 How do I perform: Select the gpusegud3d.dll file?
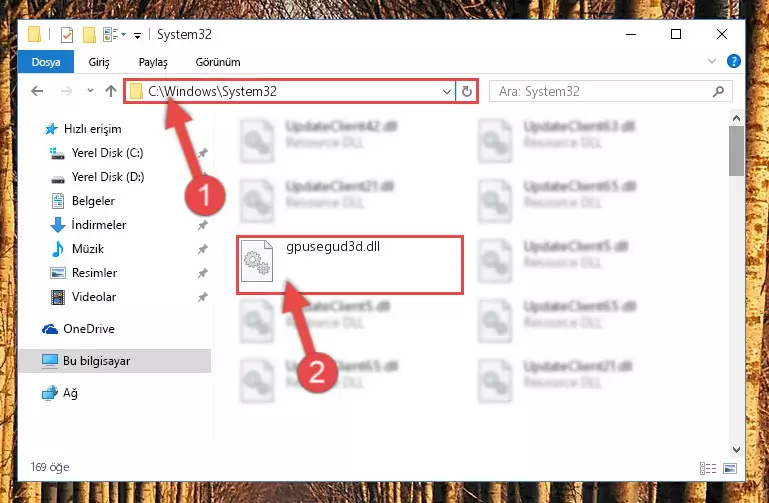[350, 265]
